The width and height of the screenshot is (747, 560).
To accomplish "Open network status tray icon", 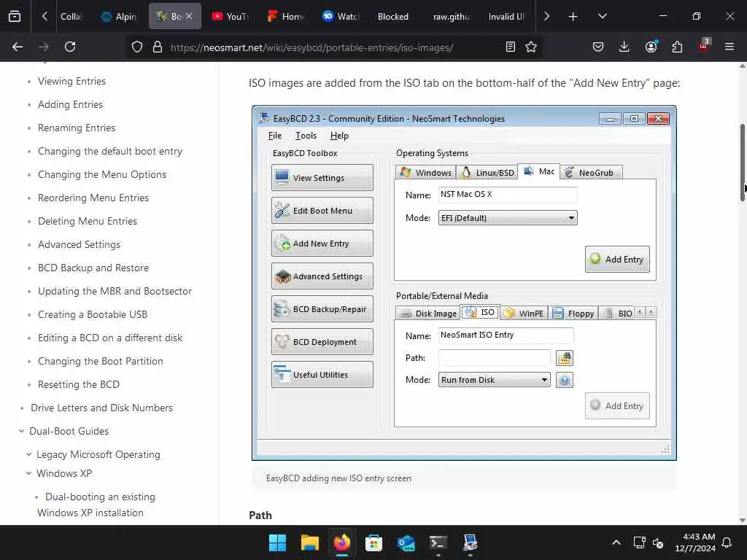I will click(x=639, y=542).
